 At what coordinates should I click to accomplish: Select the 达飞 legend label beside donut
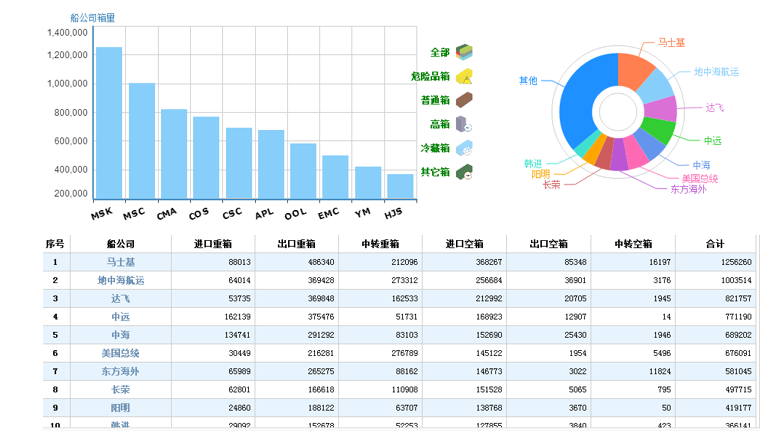[714, 107]
